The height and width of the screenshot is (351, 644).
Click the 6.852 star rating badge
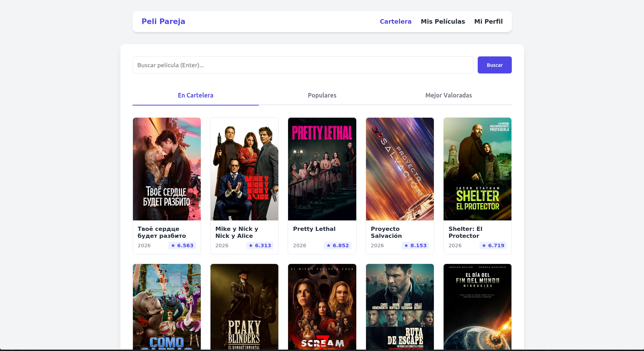(x=337, y=245)
